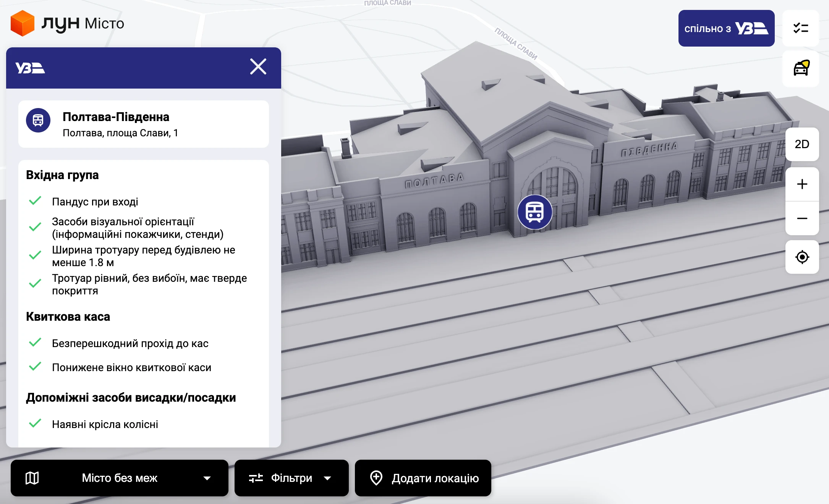Screen dimensions: 829x504
Task: Click the train station marker on map
Action: pyautogui.click(x=534, y=212)
